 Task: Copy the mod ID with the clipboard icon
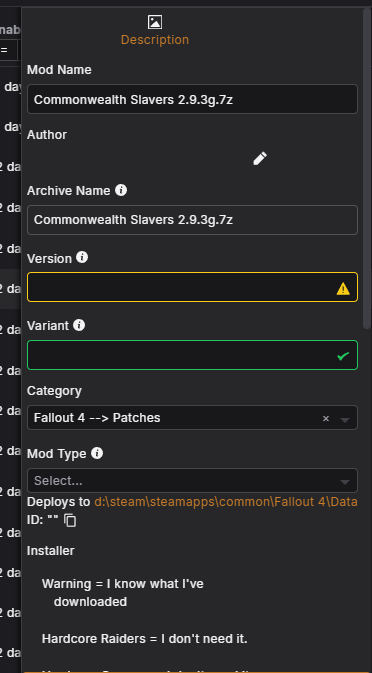point(70,520)
